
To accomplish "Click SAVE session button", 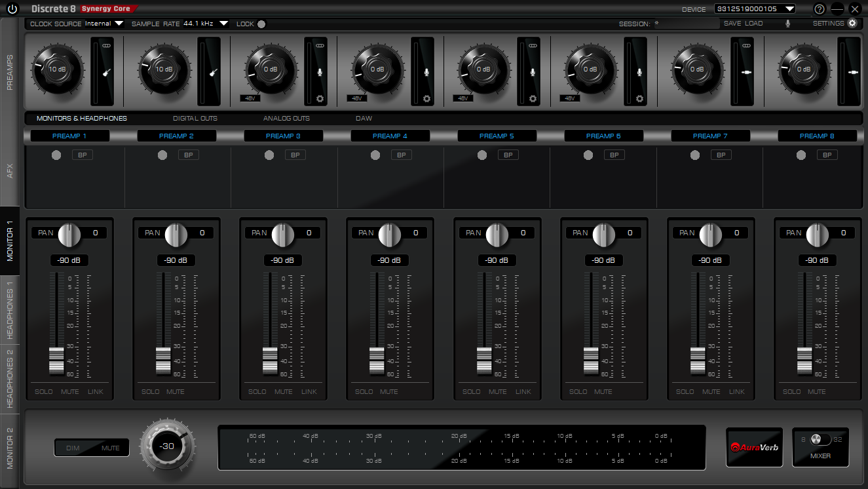I will pos(732,24).
